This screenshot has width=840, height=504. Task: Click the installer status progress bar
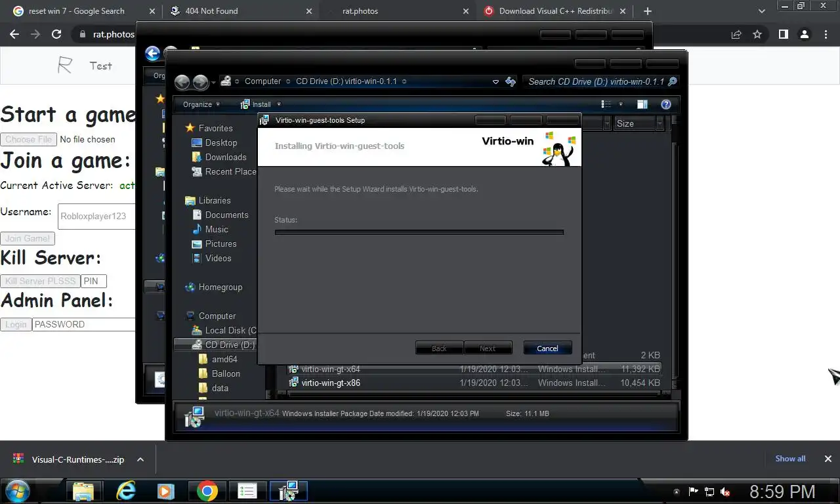click(419, 232)
